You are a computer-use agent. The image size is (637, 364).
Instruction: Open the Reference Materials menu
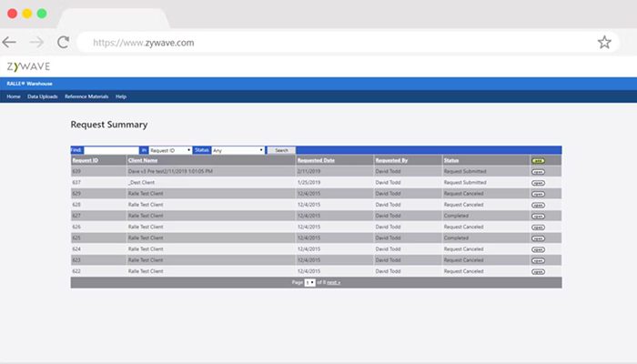coord(86,96)
